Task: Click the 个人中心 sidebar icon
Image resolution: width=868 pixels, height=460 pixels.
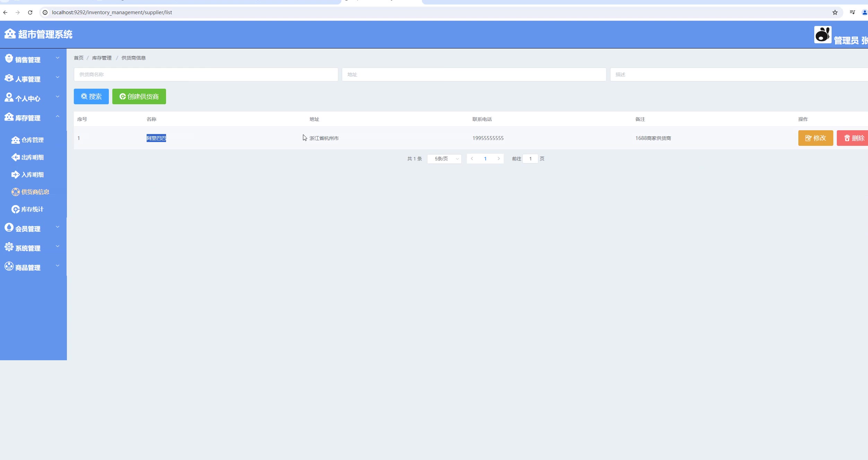Action: point(9,97)
